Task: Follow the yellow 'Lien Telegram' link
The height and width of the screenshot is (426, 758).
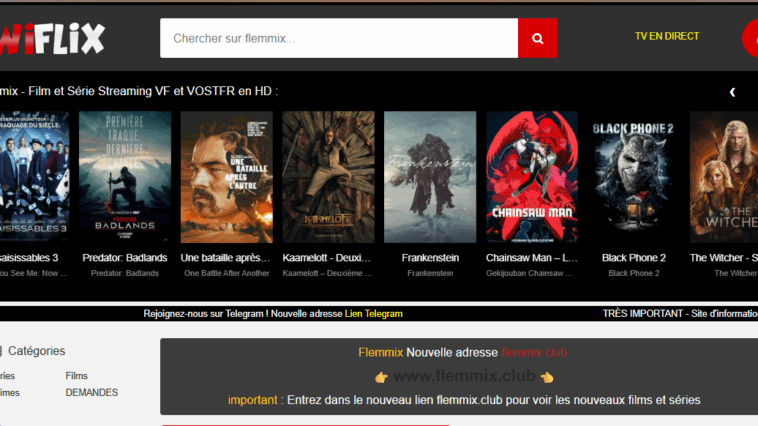Action: (x=374, y=314)
